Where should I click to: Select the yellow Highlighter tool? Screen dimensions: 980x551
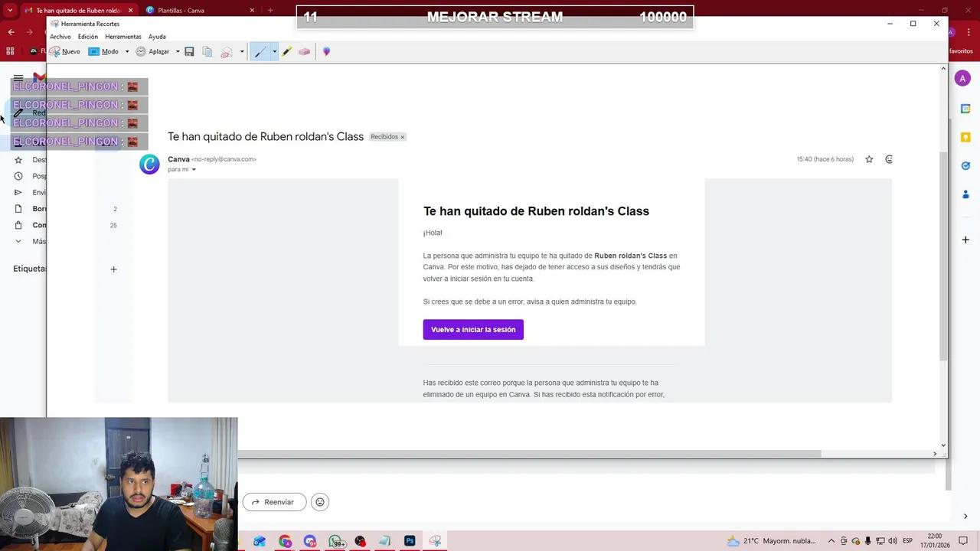click(286, 51)
